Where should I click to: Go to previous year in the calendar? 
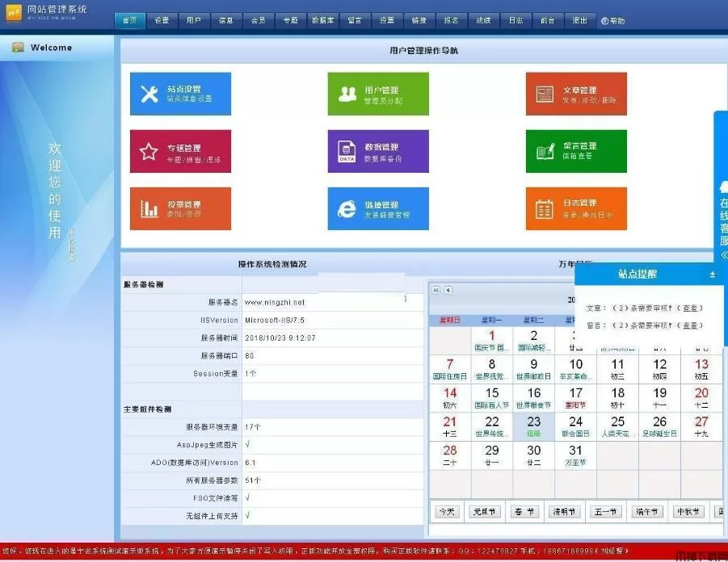pyautogui.click(x=436, y=290)
